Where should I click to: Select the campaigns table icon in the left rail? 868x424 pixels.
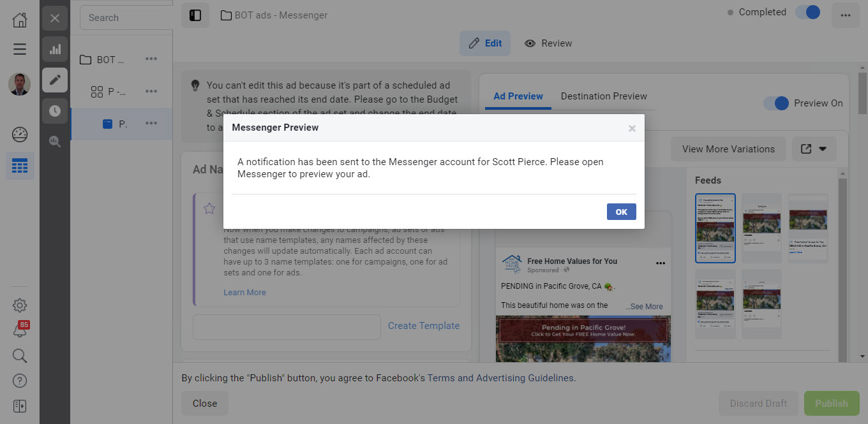pyautogui.click(x=20, y=165)
